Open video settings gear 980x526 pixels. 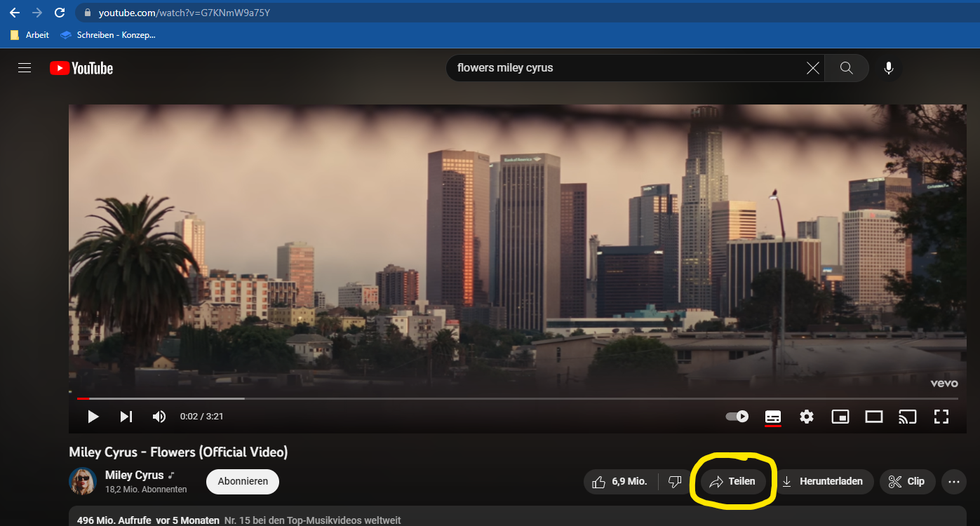pos(807,417)
